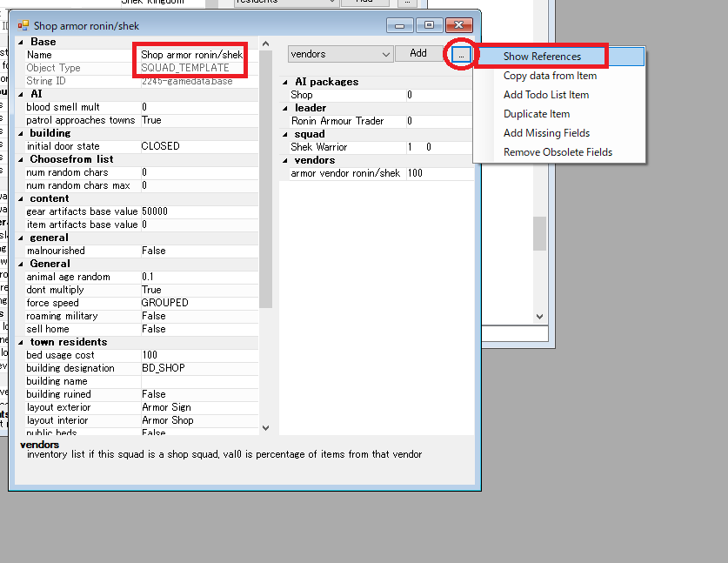This screenshot has height=563, width=728.
Task: Collapse the vendors reference section
Action: coord(285,160)
